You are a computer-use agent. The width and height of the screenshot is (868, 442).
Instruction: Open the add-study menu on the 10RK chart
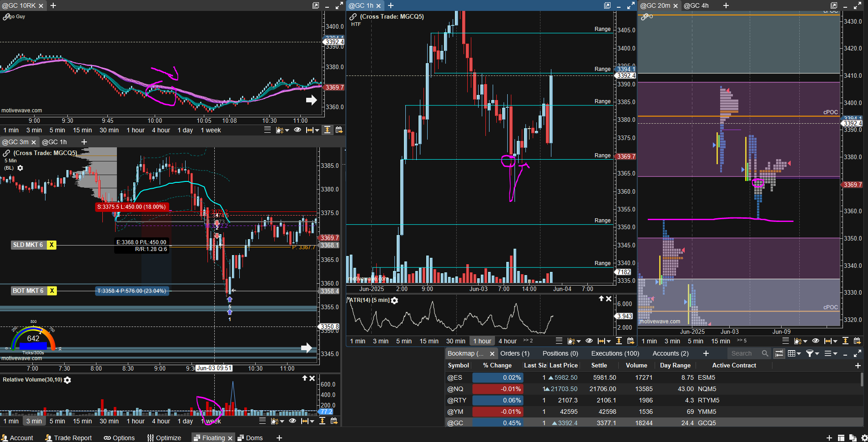[282, 131]
